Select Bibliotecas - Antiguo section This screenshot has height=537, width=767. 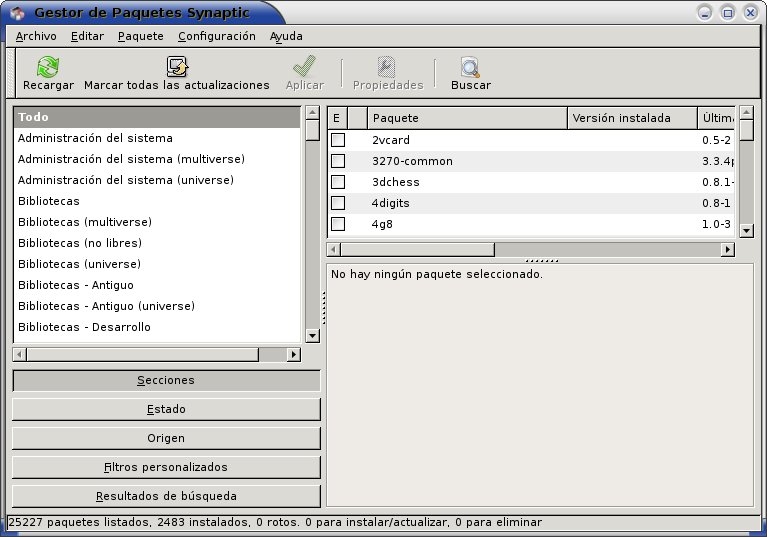[157, 286]
